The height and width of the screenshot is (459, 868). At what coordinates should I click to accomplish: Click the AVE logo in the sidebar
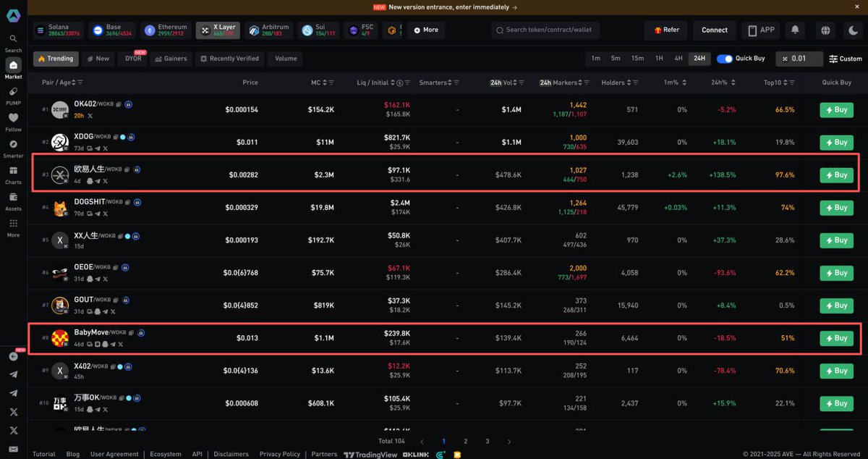tap(13, 15)
